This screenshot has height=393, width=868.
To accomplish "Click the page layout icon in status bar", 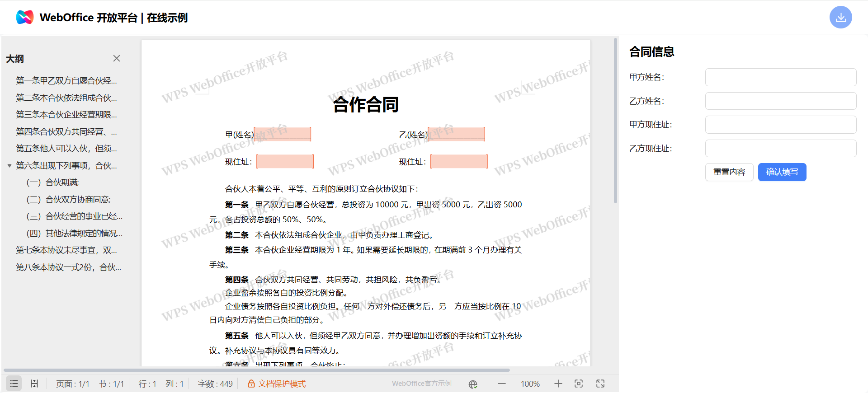I will [34, 384].
